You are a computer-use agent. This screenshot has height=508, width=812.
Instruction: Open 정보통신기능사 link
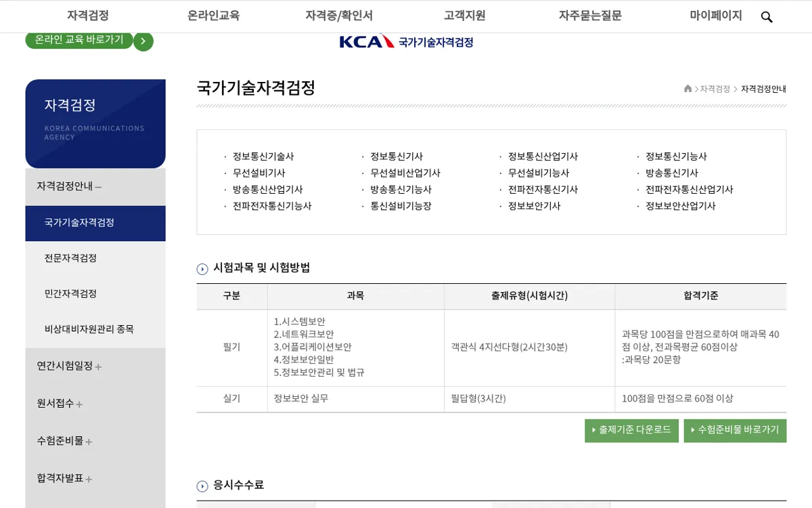(x=676, y=156)
